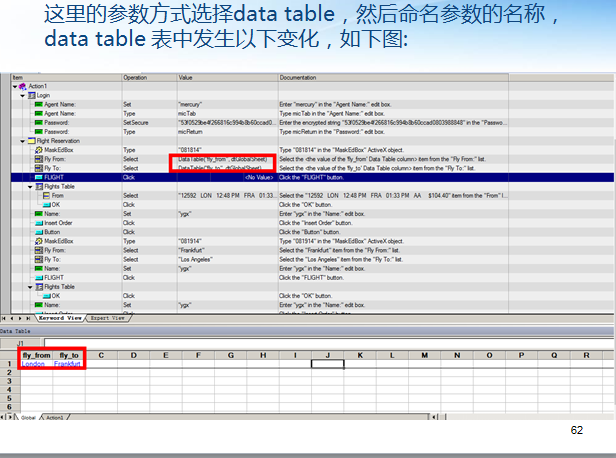616x458 pixels.
Task: Click the edit box icon in the Agent Name Set row
Action: (x=38, y=104)
